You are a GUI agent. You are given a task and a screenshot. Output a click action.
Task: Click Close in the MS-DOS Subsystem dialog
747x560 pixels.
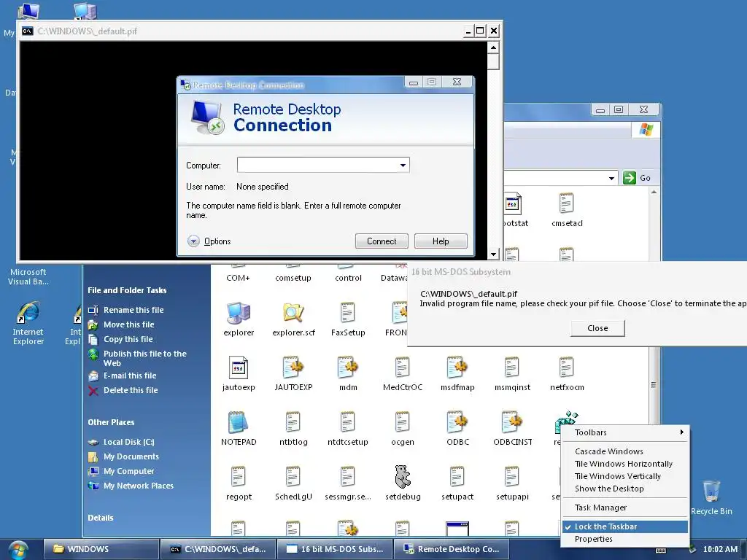(597, 328)
